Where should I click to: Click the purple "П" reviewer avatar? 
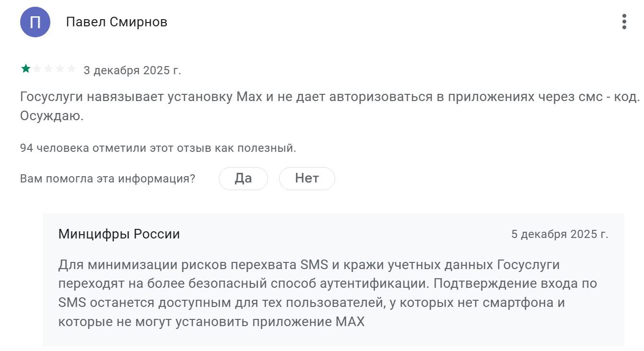tap(35, 22)
